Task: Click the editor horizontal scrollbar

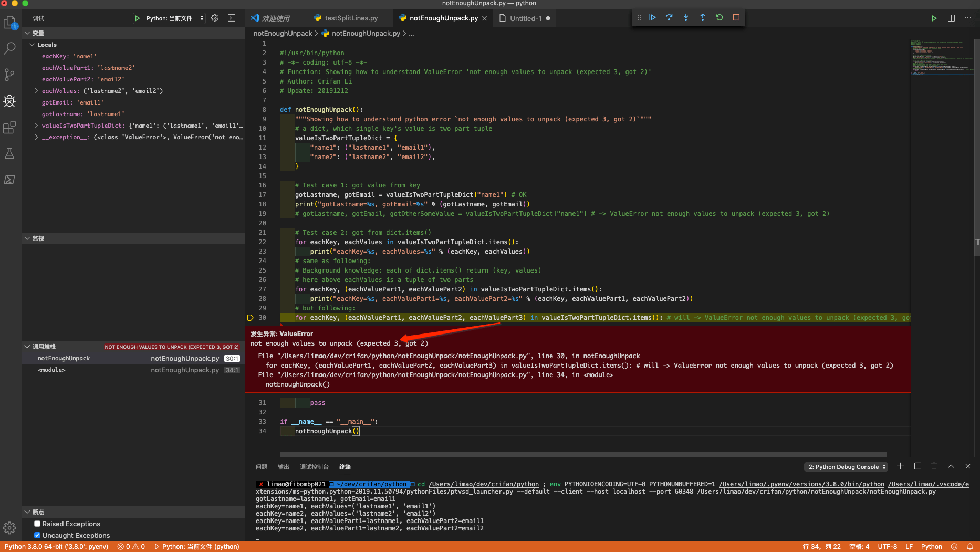Action: click(583, 454)
